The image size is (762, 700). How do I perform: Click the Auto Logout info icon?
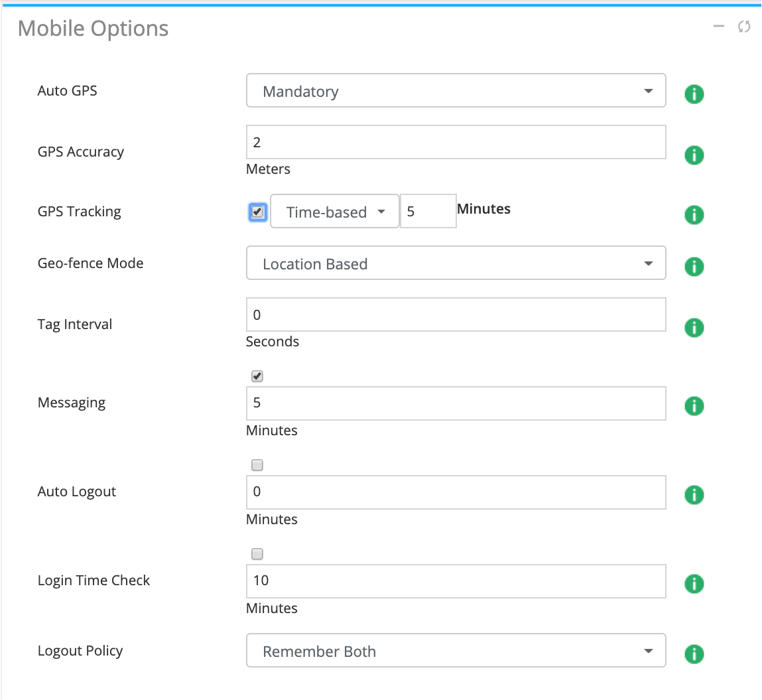[x=694, y=495]
